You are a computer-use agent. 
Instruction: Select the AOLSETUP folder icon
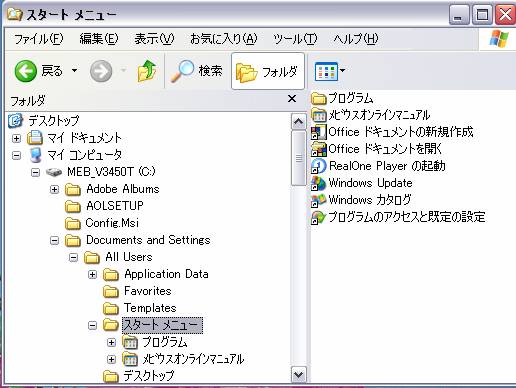pyautogui.click(x=73, y=206)
